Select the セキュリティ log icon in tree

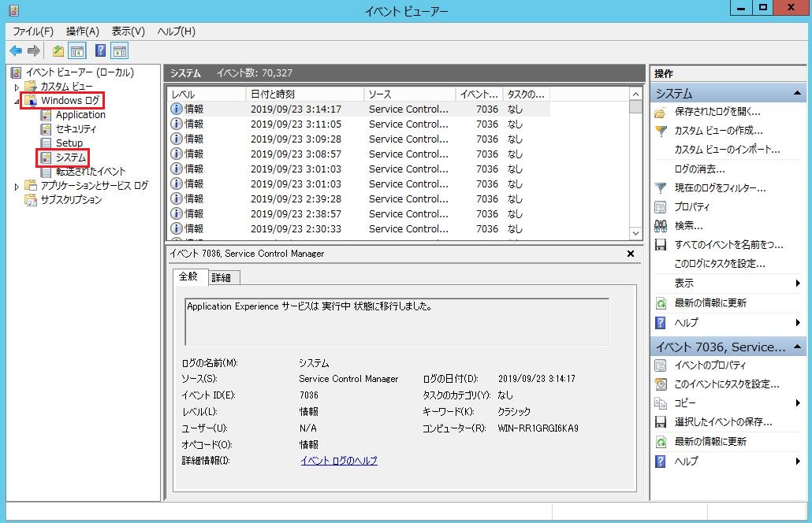click(x=46, y=129)
